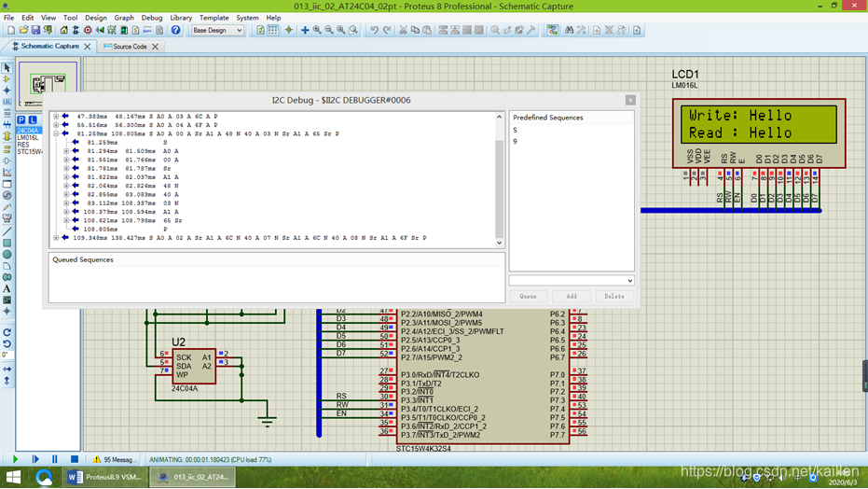The width and height of the screenshot is (868, 489).
Task: Click the Undo arrow icon
Action: click(374, 31)
